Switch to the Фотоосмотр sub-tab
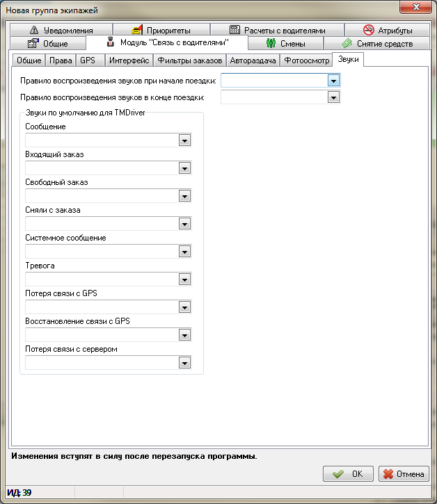Viewport: 437px width, 504px height. tap(307, 60)
